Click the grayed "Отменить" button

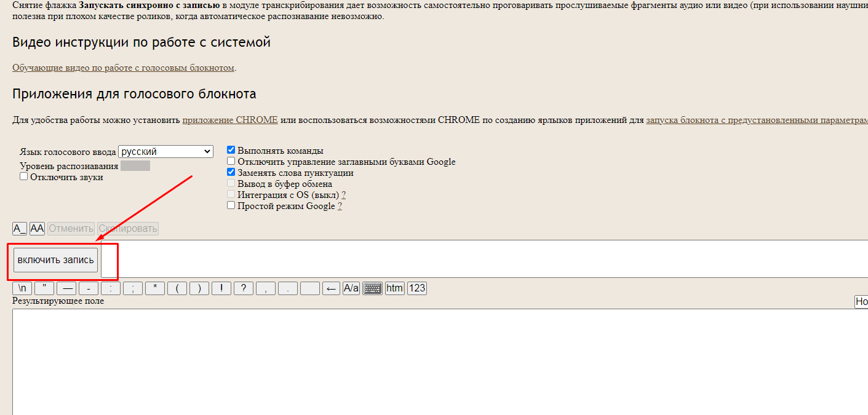(x=71, y=229)
